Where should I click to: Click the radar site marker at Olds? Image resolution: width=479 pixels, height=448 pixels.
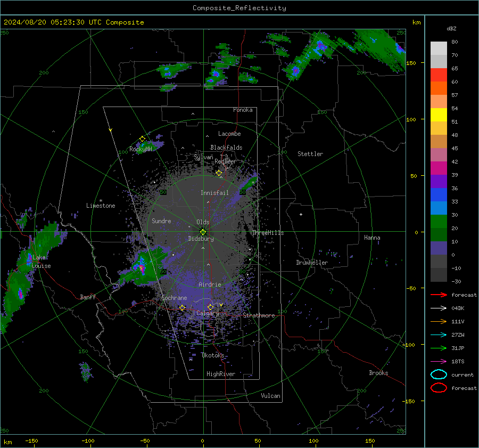tap(203, 232)
